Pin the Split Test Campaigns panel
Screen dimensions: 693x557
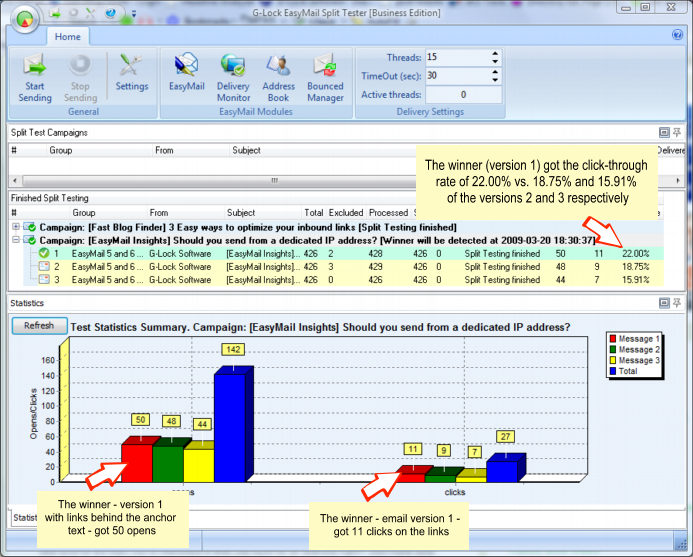(677, 132)
